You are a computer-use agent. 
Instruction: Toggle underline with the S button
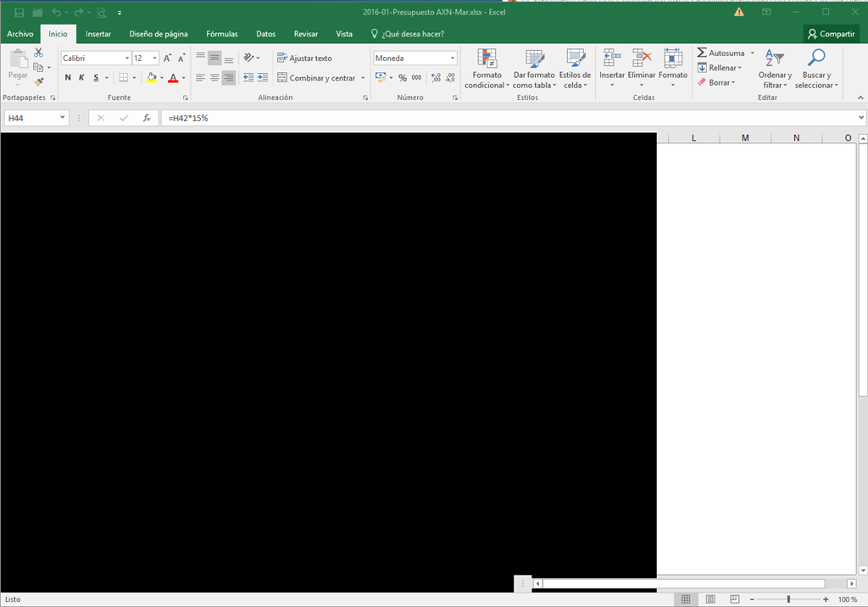coord(96,77)
